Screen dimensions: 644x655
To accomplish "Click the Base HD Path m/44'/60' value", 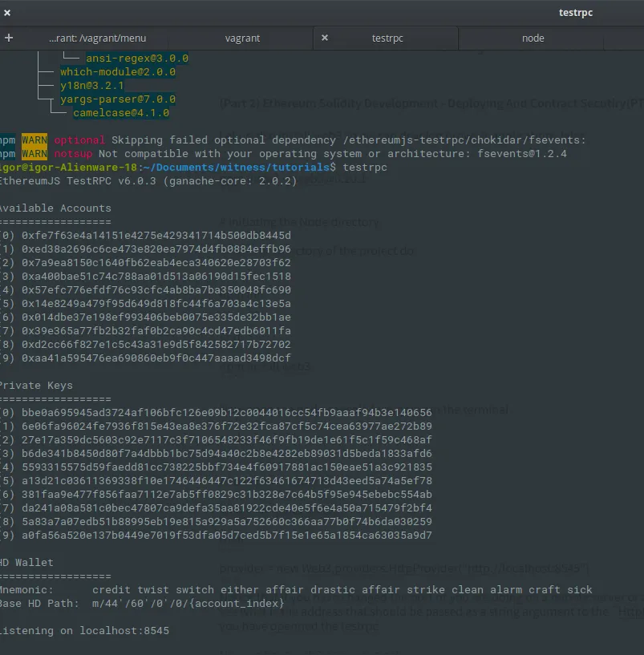I will coord(188,604).
